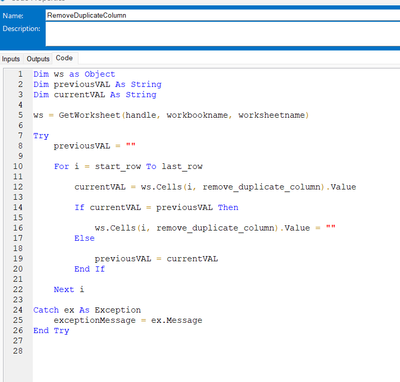This screenshot has height=382, width=400.
Task: Click into the empty Description field
Action: [x=223, y=34]
